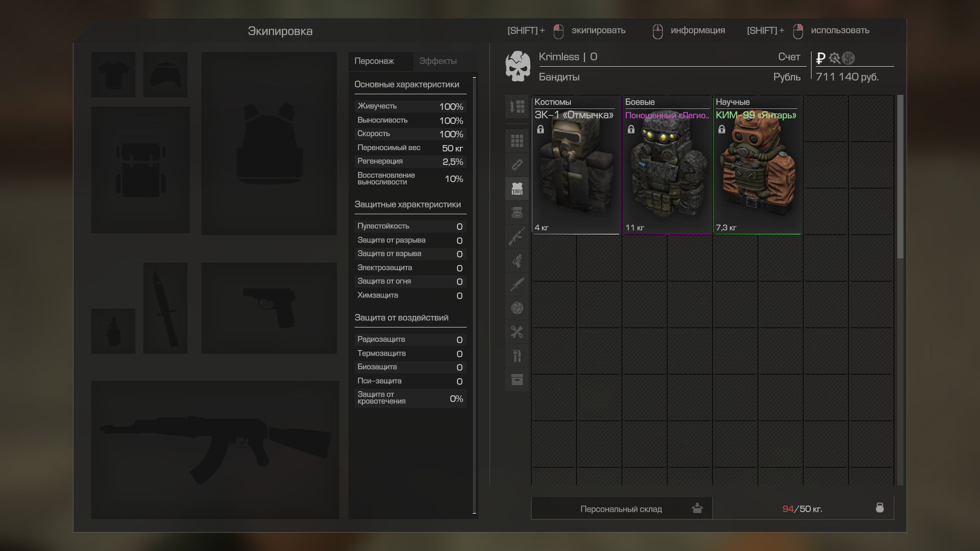Viewport: 980px width, 551px height.
Task: Click the Переносимый вес stat row
Action: [410, 148]
